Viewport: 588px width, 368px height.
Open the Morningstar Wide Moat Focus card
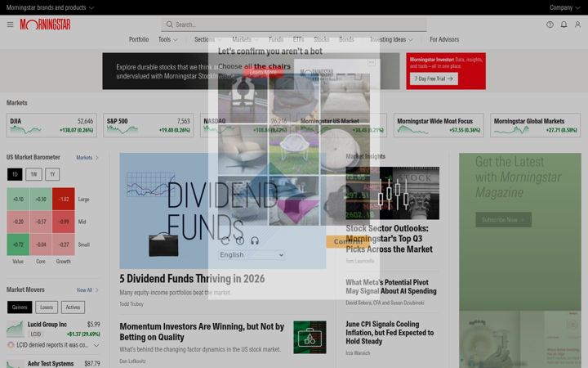[x=439, y=125]
